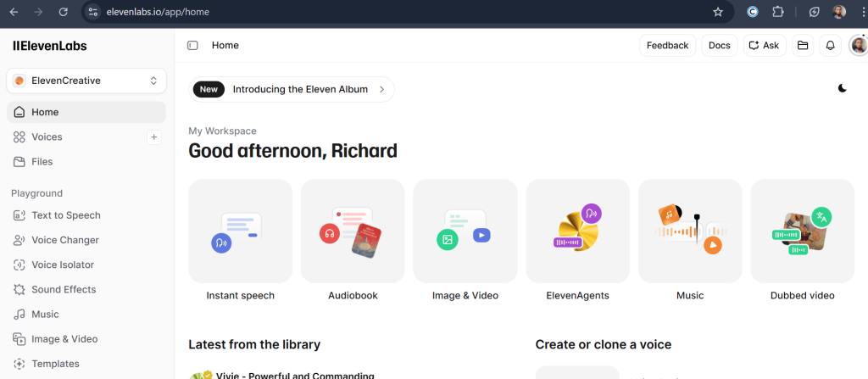Open the Docs button
This screenshot has width=868, height=379.
tap(720, 46)
